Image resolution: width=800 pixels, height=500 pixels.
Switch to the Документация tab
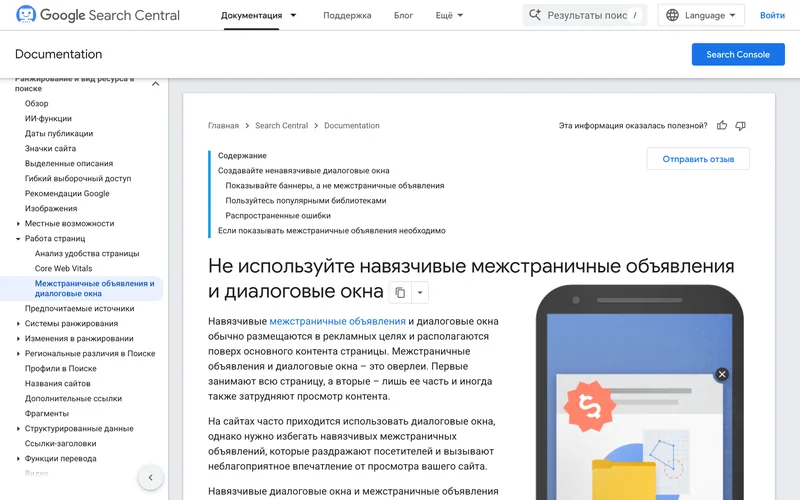(x=252, y=15)
